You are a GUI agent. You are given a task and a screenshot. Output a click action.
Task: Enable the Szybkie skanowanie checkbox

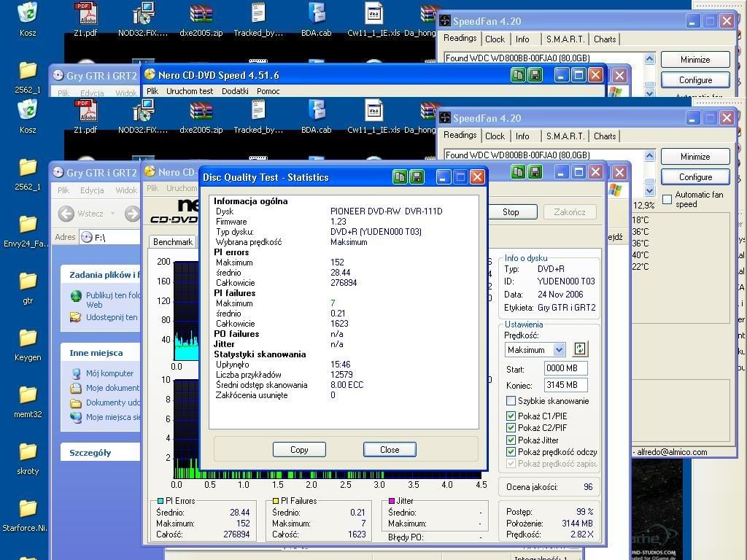point(511,401)
